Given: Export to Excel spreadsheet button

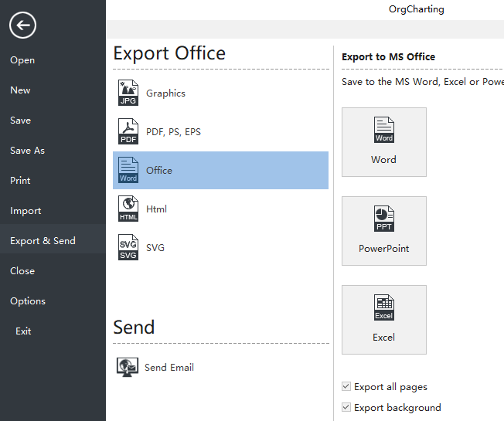Looking at the screenshot, I should pos(383,320).
